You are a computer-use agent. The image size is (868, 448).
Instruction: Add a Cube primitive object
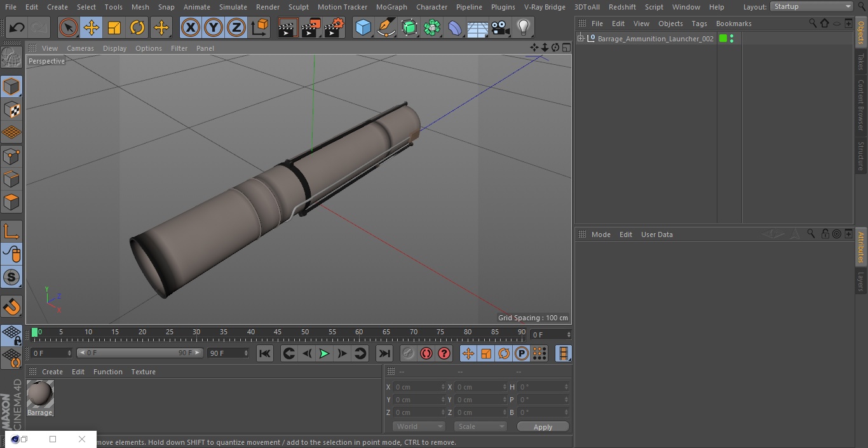point(363,27)
